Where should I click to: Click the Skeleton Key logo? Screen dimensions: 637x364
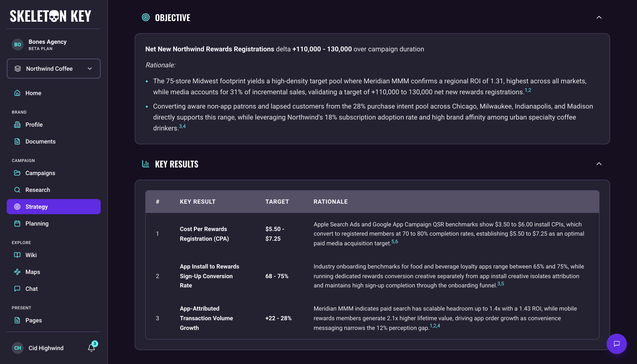click(50, 16)
